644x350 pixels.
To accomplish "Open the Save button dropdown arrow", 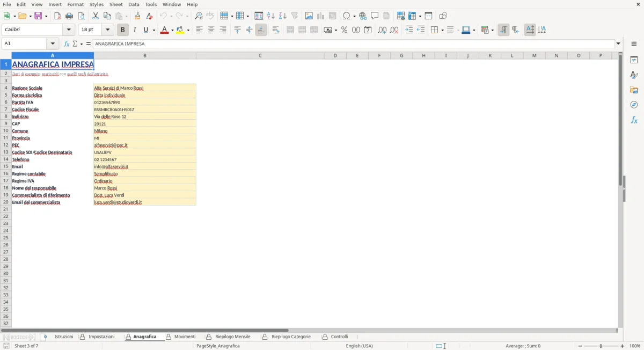I will pos(46,16).
